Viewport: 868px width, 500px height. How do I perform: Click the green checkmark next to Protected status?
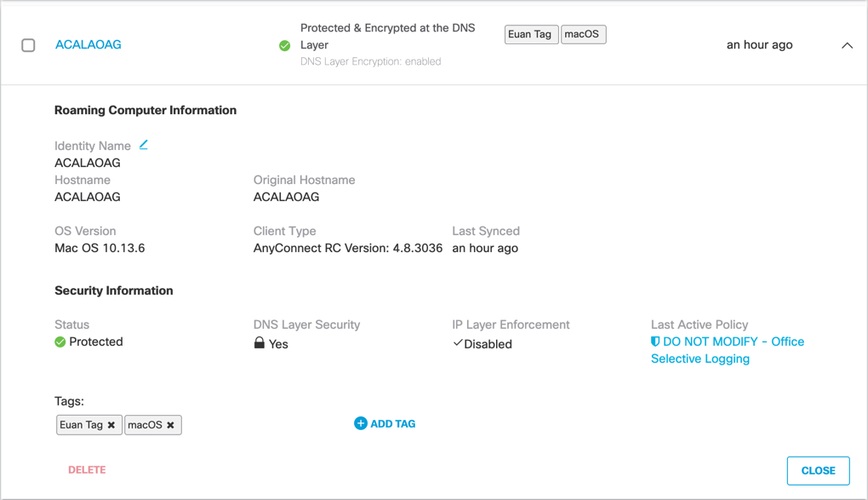click(x=60, y=342)
